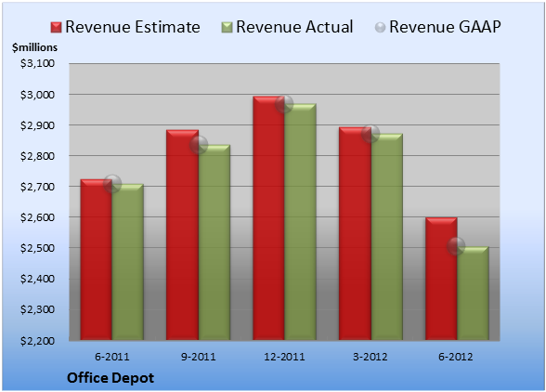
Task: Select the red estimate bar for 12-2011
Action: (x=269, y=218)
